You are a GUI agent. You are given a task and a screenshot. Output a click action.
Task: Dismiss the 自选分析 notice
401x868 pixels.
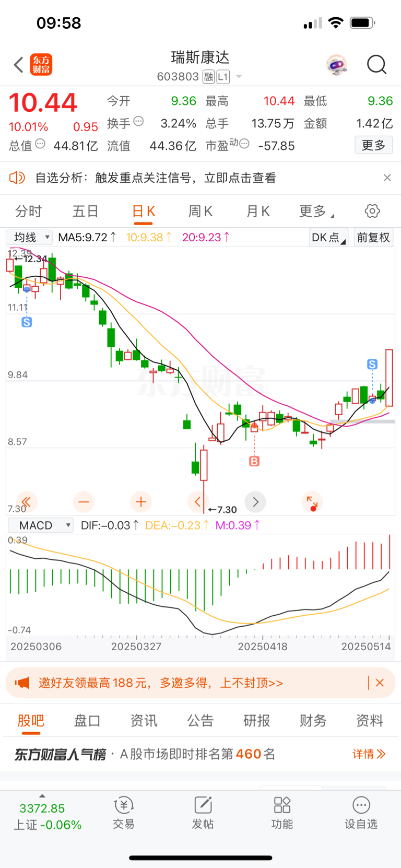tap(387, 178)
